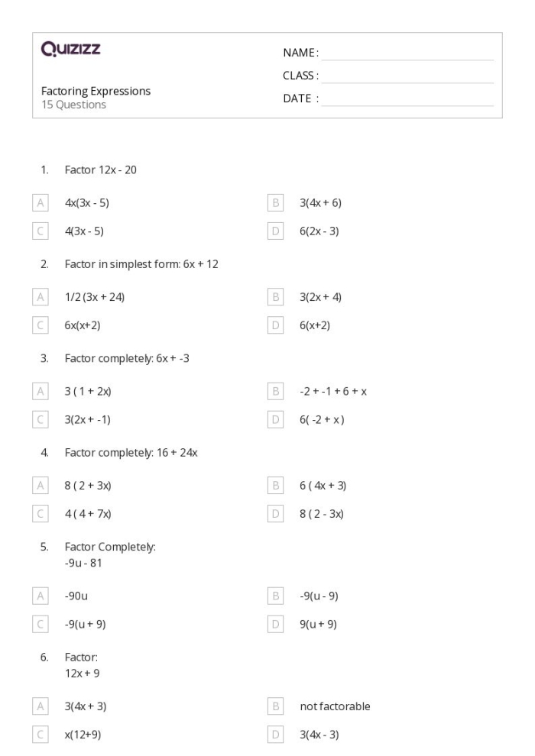Choose answer box A for question 4
The width and height of the screenshot is (535, 756).
tap(41, 486)
